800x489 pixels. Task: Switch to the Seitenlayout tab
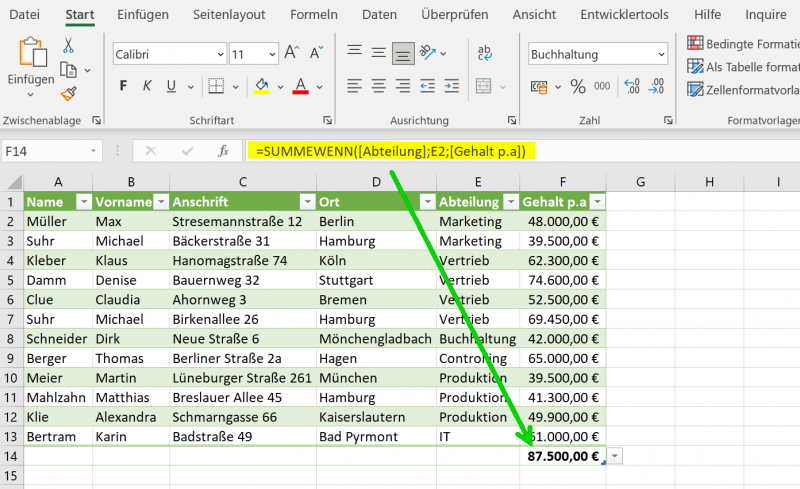coord(229,14)
